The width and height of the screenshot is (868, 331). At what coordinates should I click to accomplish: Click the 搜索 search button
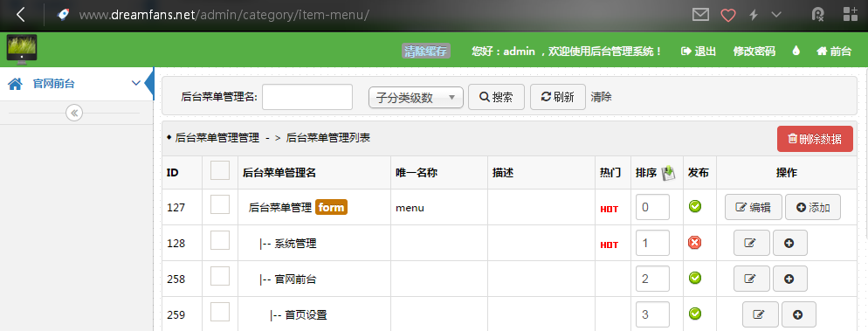pyautogui.click(x=496, y=97)
